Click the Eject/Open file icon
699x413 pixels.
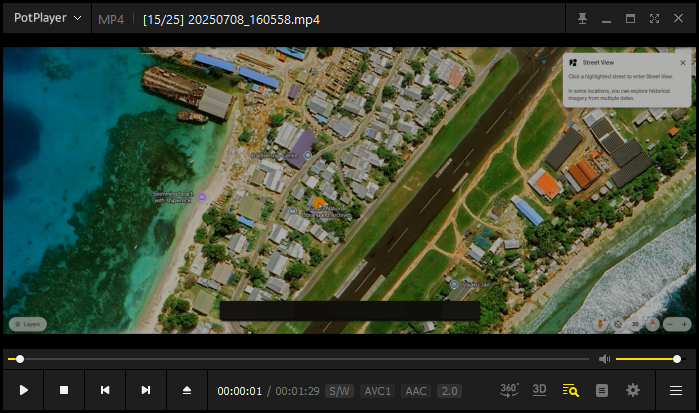tap(186, 390)
